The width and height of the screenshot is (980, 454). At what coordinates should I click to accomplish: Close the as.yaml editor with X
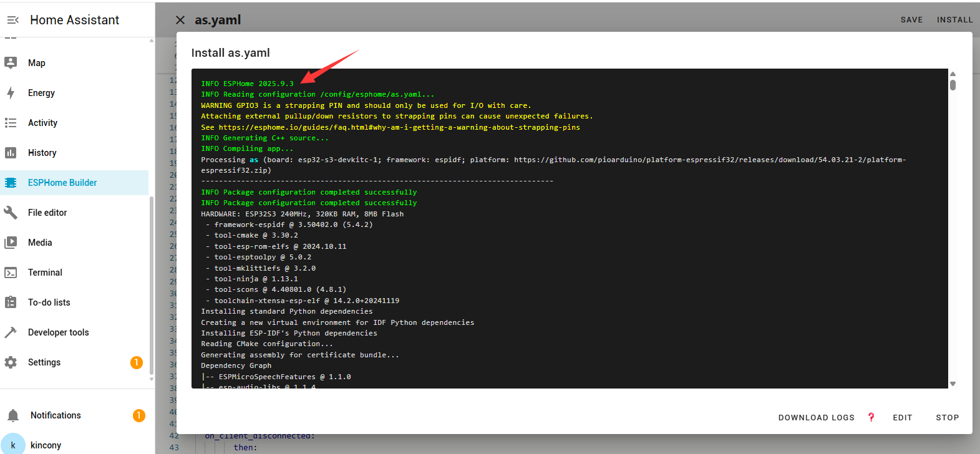click(180, 20)
